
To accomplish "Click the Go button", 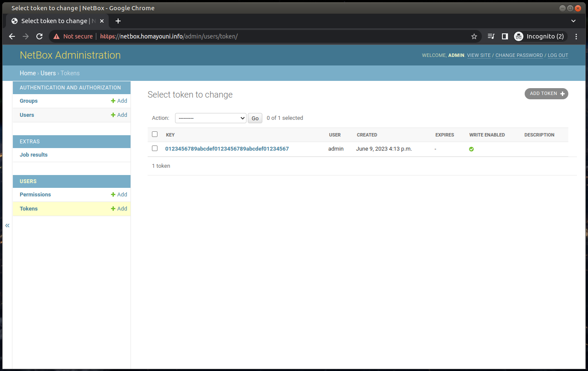I will (255, 118).
